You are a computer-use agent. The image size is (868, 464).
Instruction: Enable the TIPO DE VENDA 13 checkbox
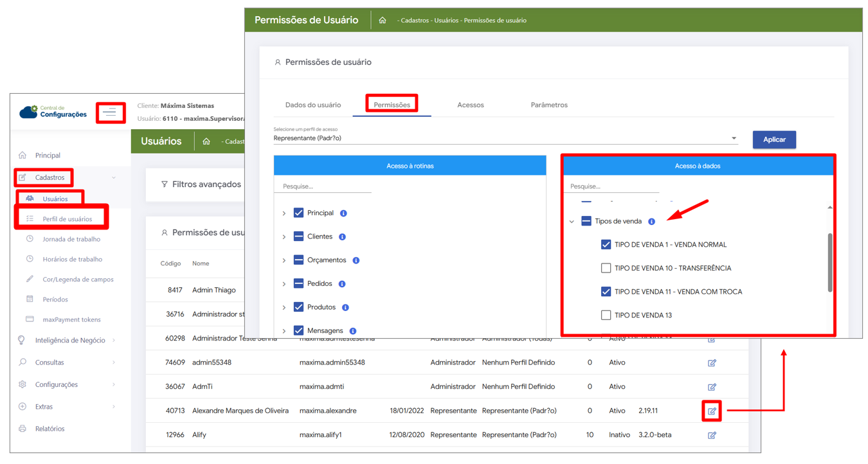click(x=606, y=315)
